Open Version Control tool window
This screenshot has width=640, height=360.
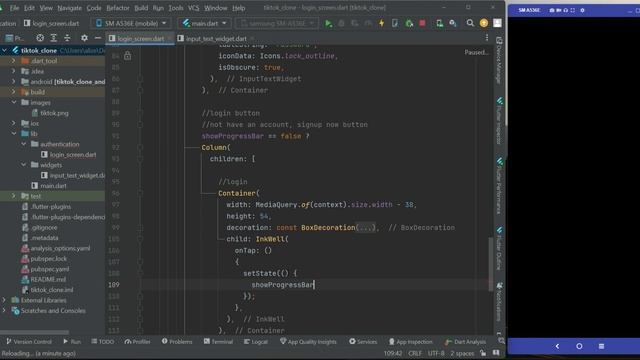29,342
